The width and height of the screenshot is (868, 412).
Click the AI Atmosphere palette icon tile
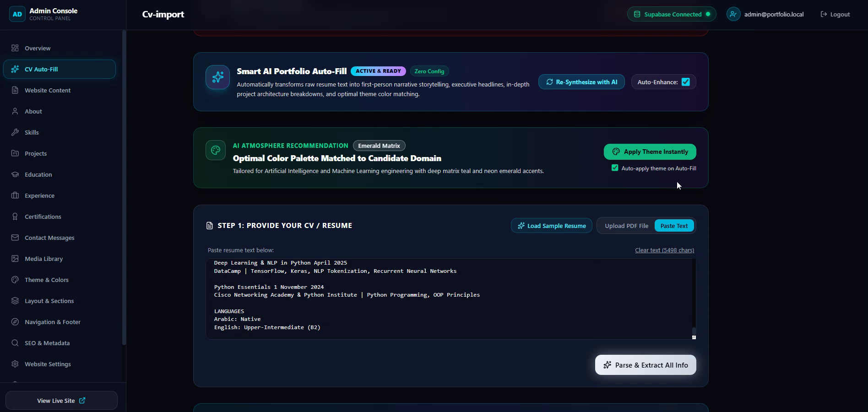tap(216, 150)
